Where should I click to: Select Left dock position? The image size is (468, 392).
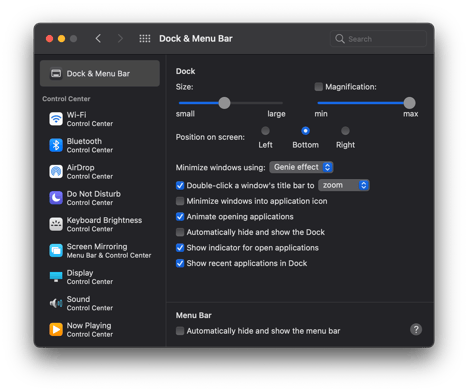tap(265, 131)
